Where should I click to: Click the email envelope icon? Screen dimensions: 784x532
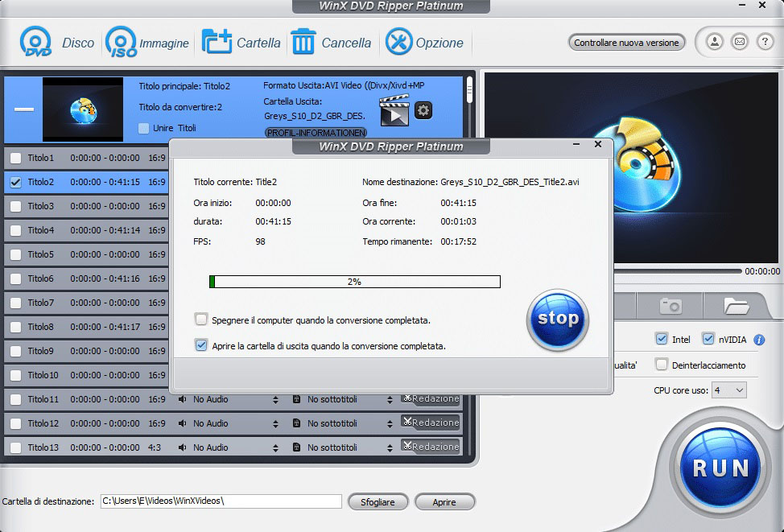tap(740, 42)
